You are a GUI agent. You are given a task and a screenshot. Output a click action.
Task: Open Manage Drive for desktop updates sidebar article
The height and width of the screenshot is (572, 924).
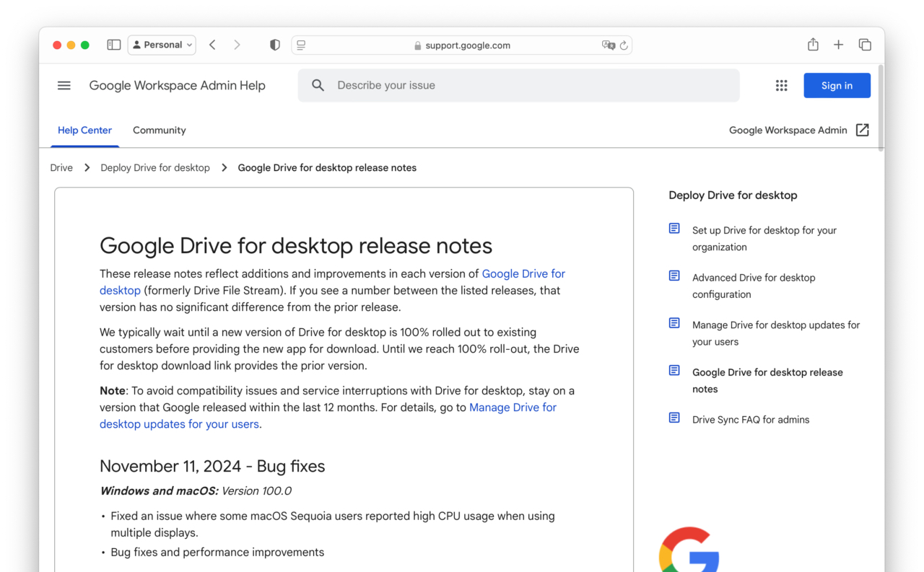pyautogui.click(x=775, y=333)
